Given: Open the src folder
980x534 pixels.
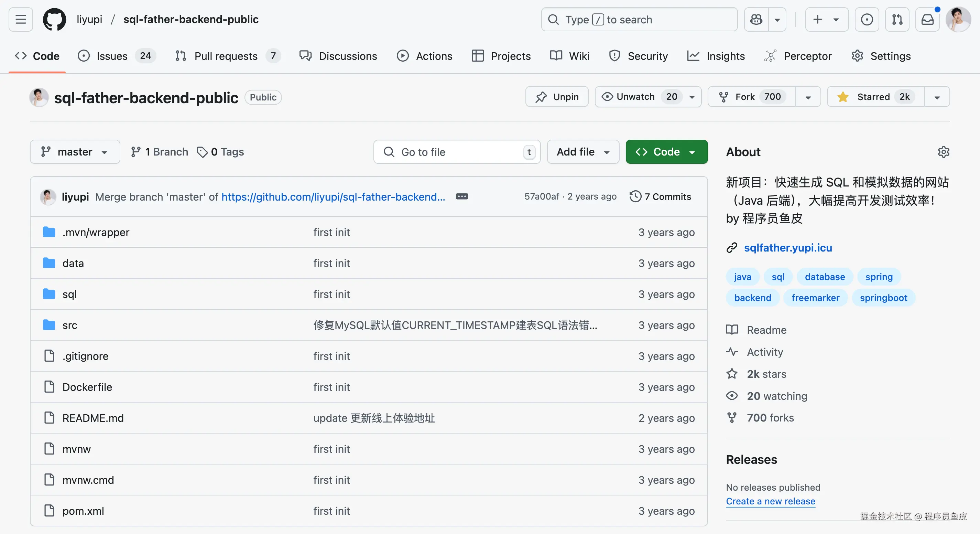Looking at the screenshot, I should pyautogui.click(x=69, y=325).
